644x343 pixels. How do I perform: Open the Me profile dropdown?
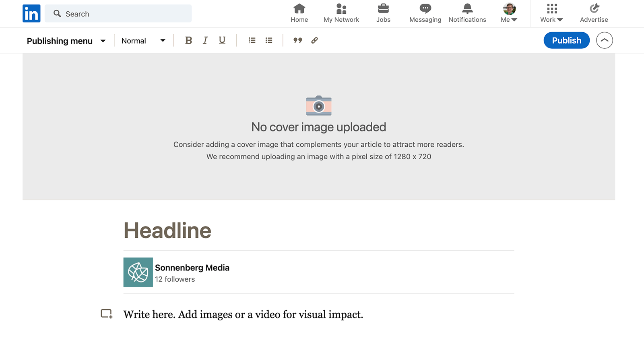509,13
